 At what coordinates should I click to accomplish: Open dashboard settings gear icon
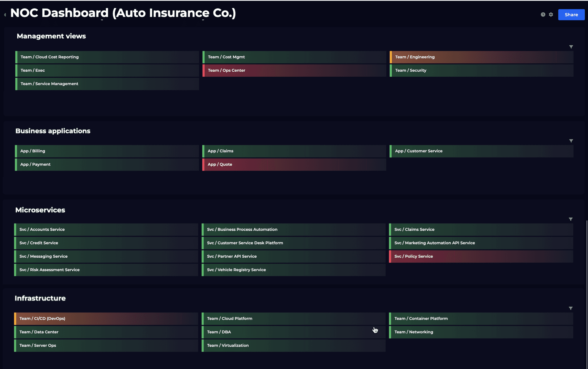point(551,14)
